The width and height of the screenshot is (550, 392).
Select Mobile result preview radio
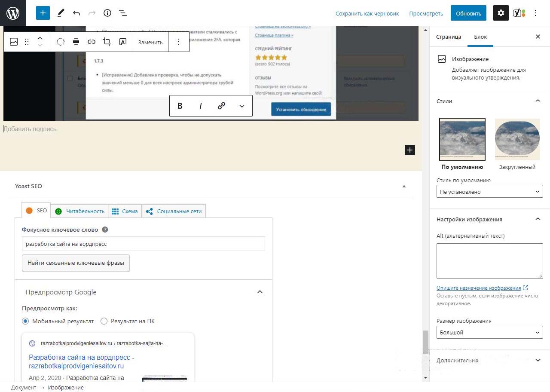[x=25, y=321]
